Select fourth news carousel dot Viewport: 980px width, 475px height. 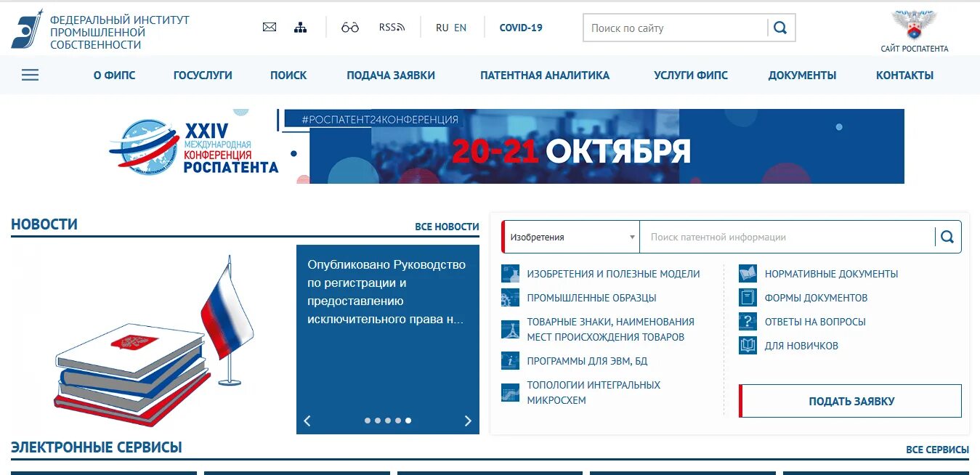click(x=398, y=421)
